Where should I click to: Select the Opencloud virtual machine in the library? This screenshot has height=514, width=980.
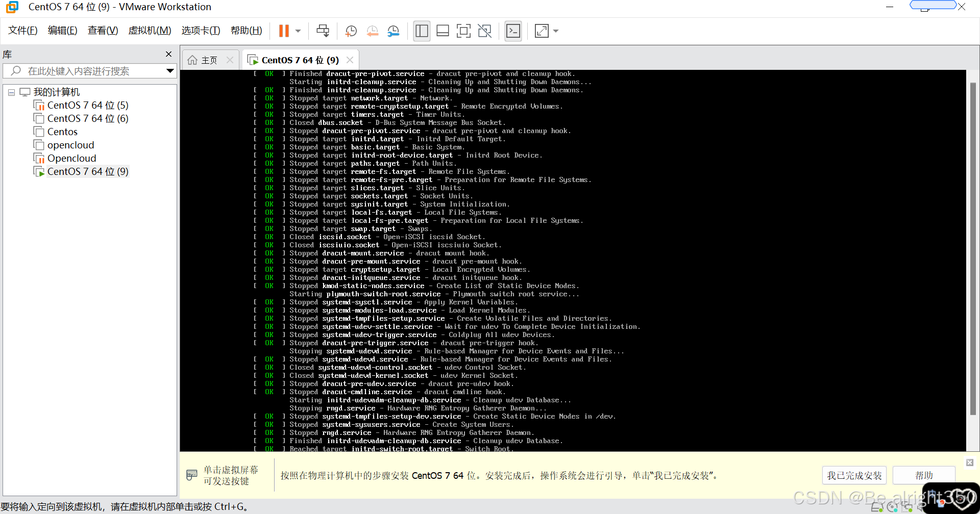tap(71, 158)
